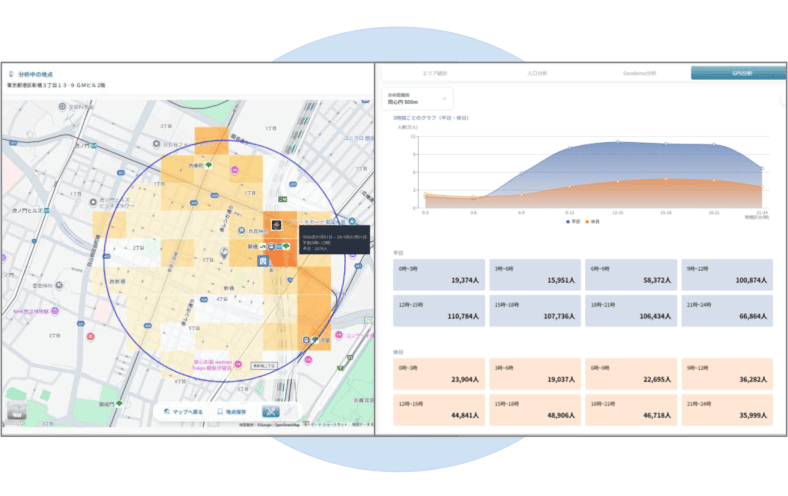Click the 休日 card showing 46,718人
The image size is (788, 496).
631,410
